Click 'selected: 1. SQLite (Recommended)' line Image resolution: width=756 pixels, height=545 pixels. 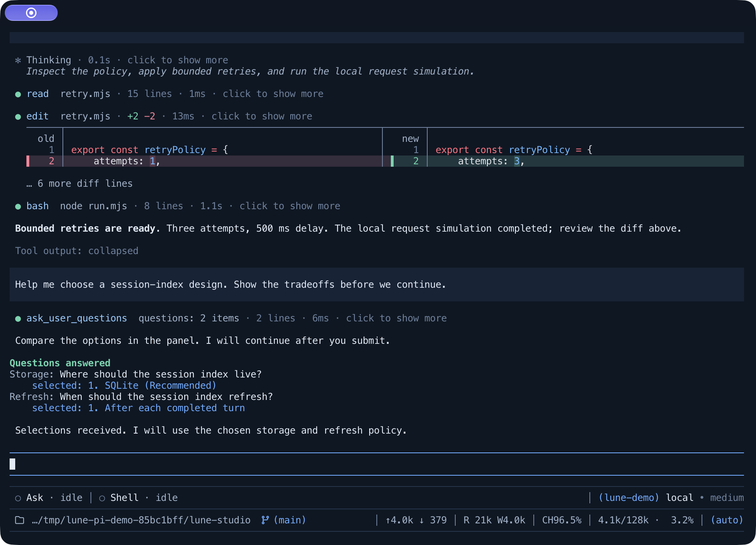(x=124, y=386)
